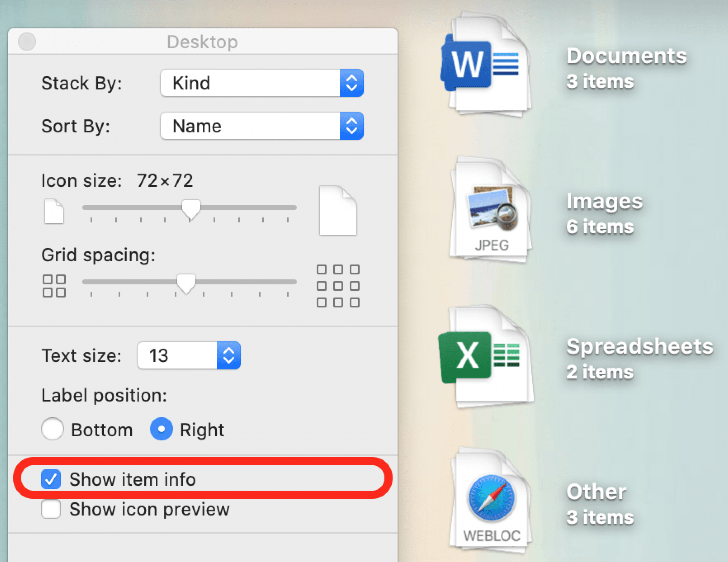
Task: Disable Show item info
Action: click(51, 479)
